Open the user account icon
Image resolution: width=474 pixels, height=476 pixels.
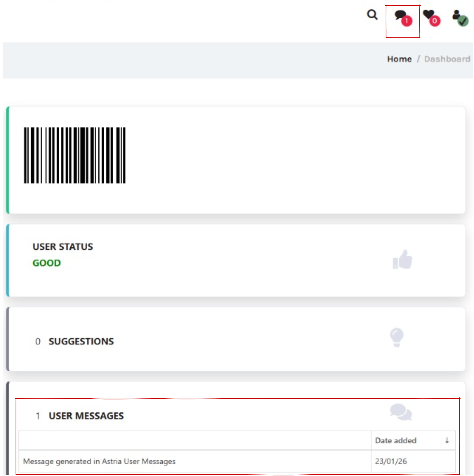[456, 15]
